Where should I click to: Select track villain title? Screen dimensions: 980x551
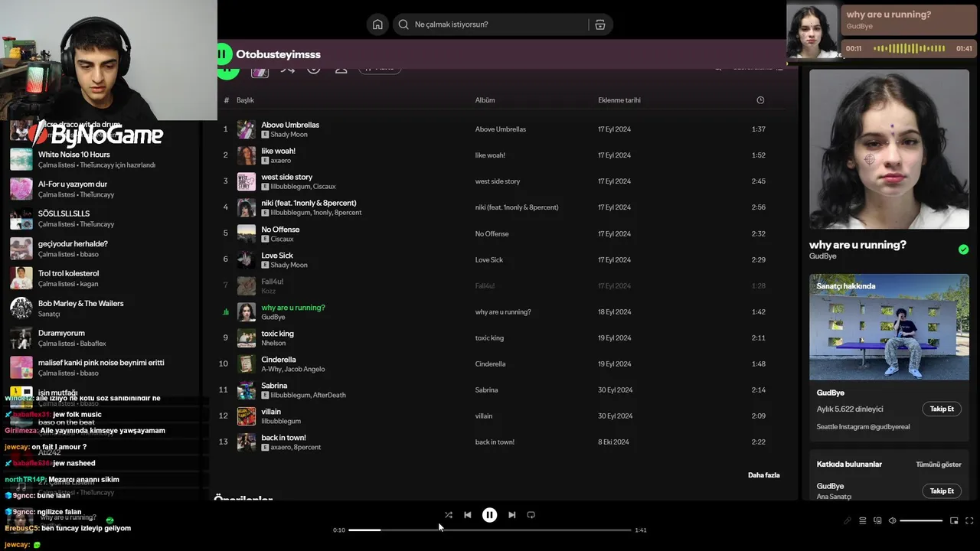click(x=271, y=412)
